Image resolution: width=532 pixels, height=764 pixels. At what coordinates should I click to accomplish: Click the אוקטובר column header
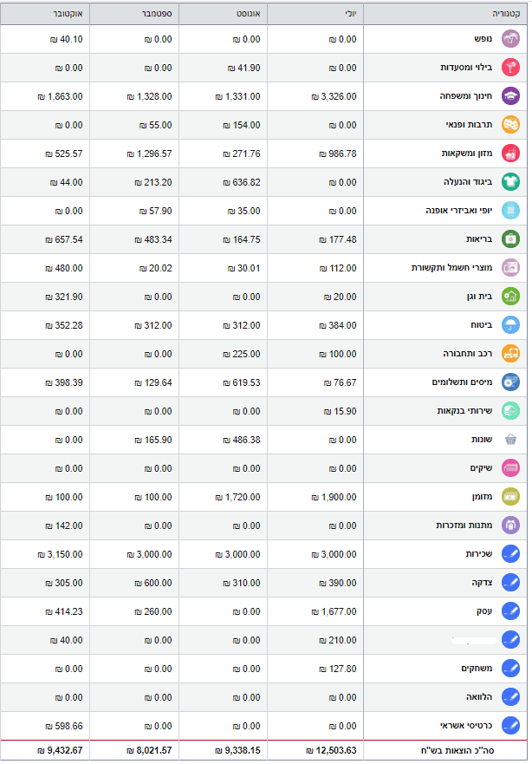(45, 15)
